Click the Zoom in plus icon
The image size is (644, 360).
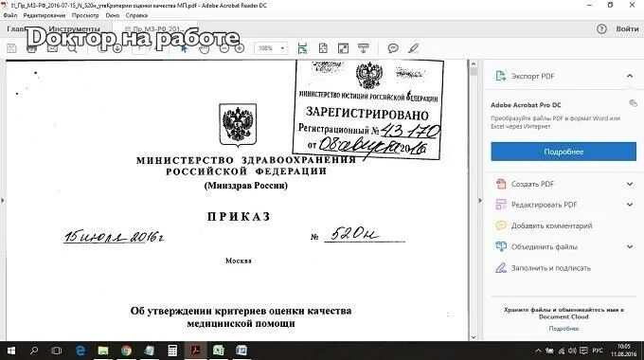(x=240, y=48)
